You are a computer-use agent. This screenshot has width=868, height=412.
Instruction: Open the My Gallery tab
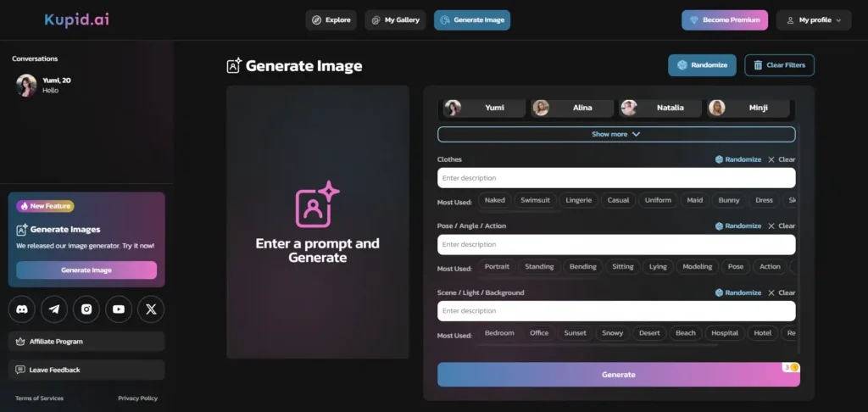pos(395,20)
